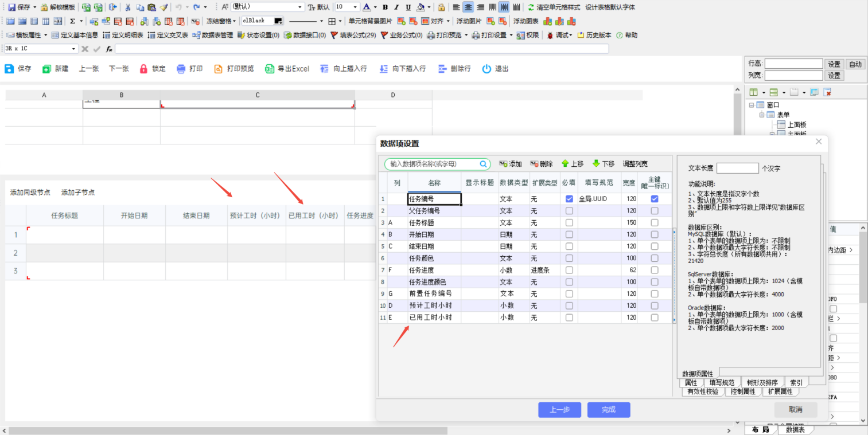Switch to the 填写规范 tab
Viewport: 868px width, 435px height.
pos(721,382)
